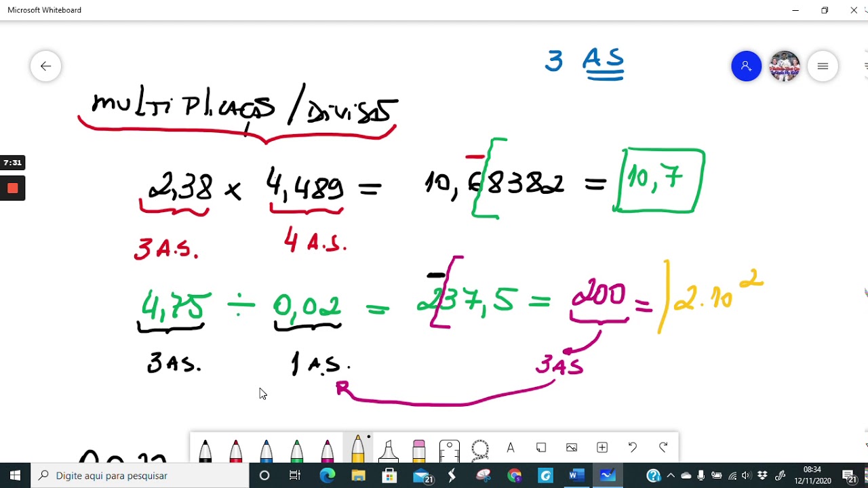868x488 pixels.
Task: Select the lasso selection tool
Action: (x=480, y=449)
